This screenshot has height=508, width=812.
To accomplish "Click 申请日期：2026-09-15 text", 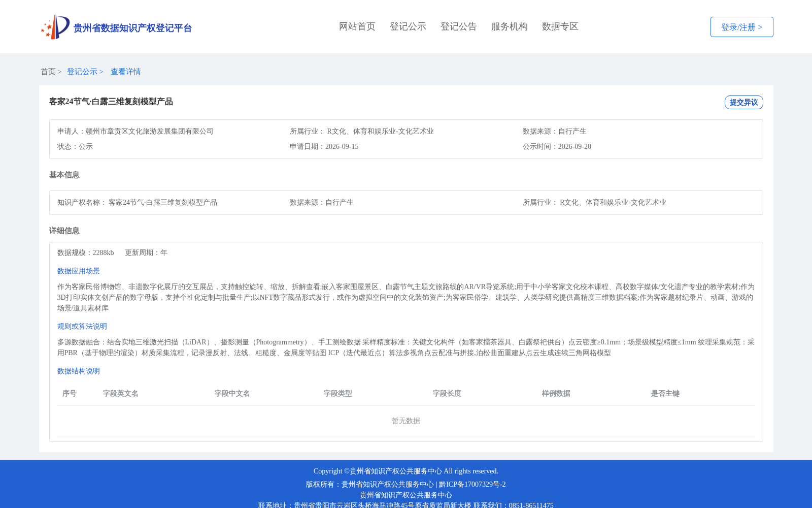I will coord(324,147).
